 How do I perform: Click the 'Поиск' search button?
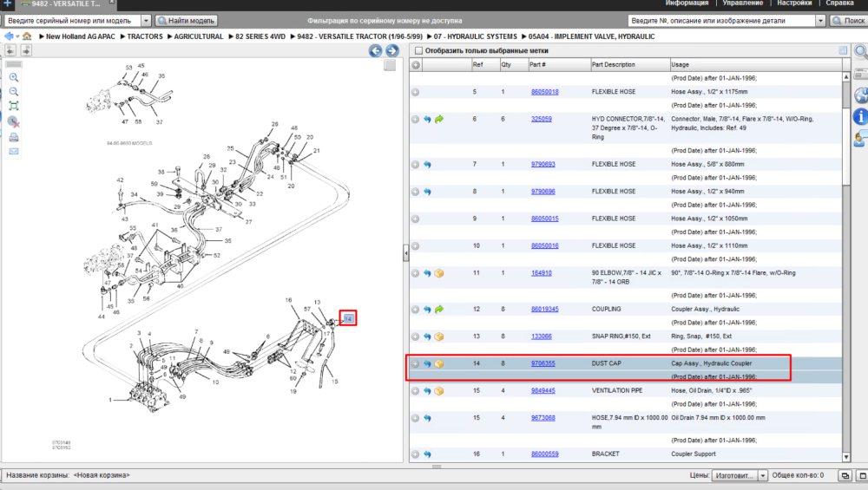(x=849, y=21)
